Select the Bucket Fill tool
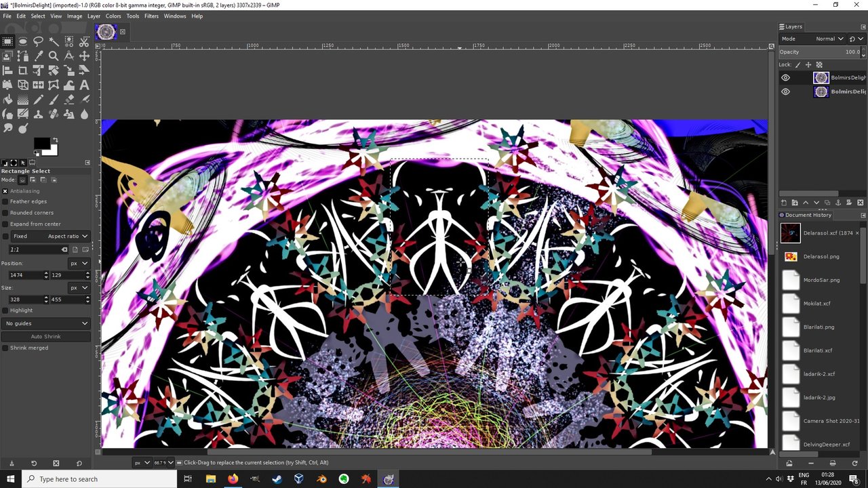Screen dimensions: 868x488 coord(7,100)
